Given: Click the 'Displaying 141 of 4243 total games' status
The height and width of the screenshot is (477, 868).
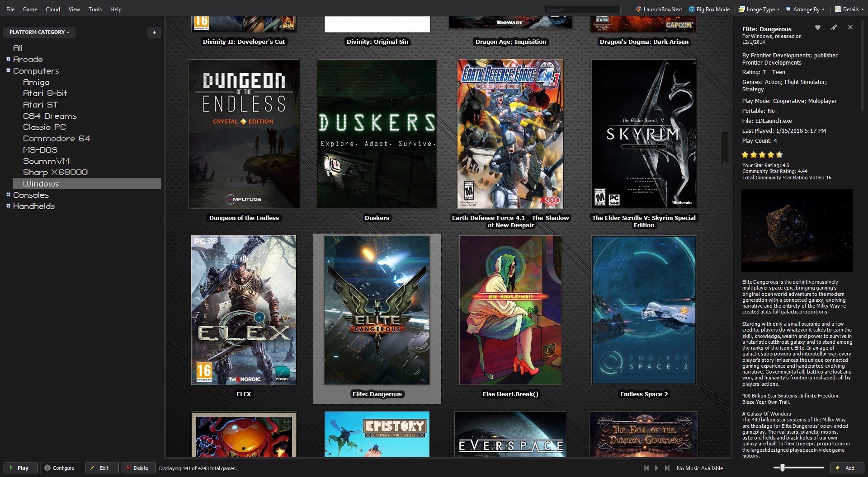Looking at the screenshot, I should coord(198,468).
